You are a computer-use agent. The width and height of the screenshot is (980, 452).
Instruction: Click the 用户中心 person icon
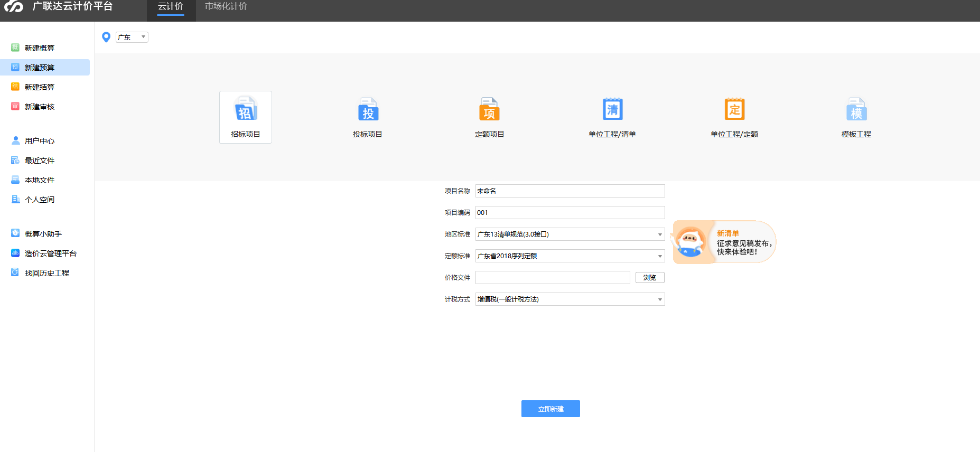(x=15, y=140)
